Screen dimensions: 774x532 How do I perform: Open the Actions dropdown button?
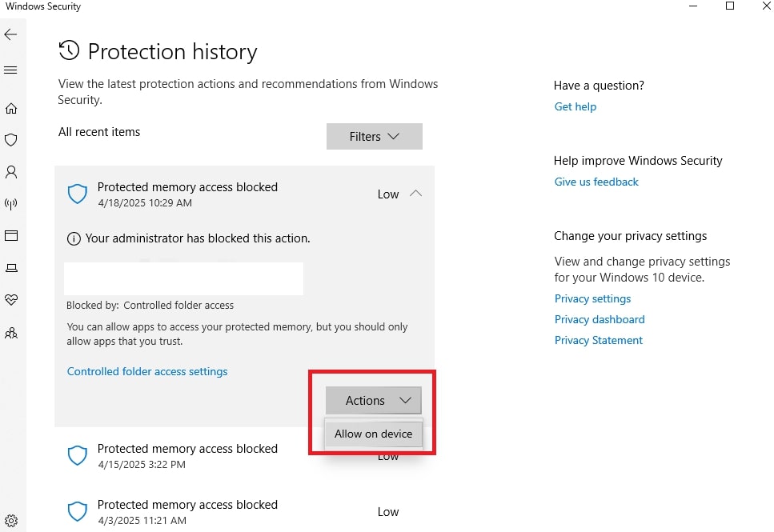click(x=373, y=400)
